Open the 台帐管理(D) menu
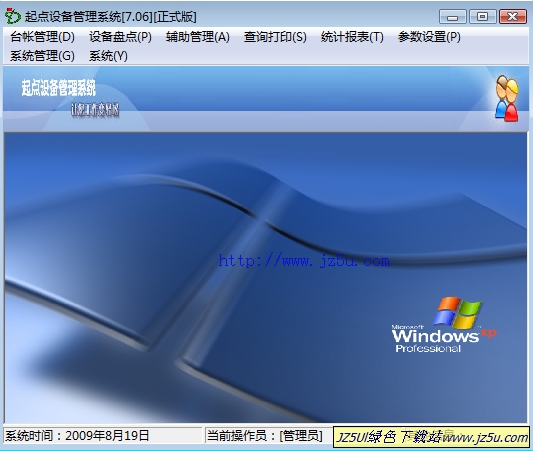Image resolution: width=533 pixels, height=451 pixels. 42,37
